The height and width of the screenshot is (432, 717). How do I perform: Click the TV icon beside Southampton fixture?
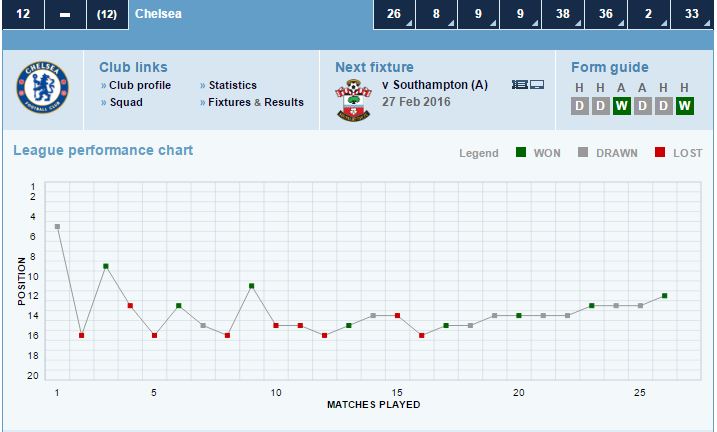[536, 85]
